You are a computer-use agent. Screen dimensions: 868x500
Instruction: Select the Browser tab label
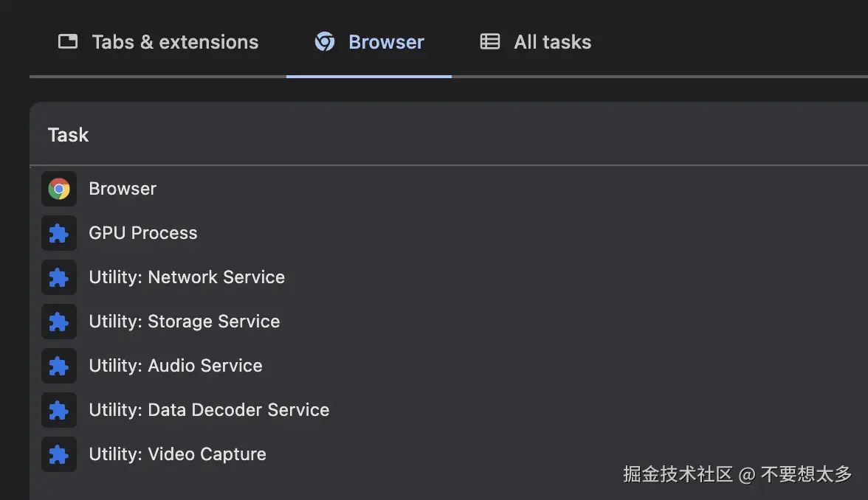386,42
